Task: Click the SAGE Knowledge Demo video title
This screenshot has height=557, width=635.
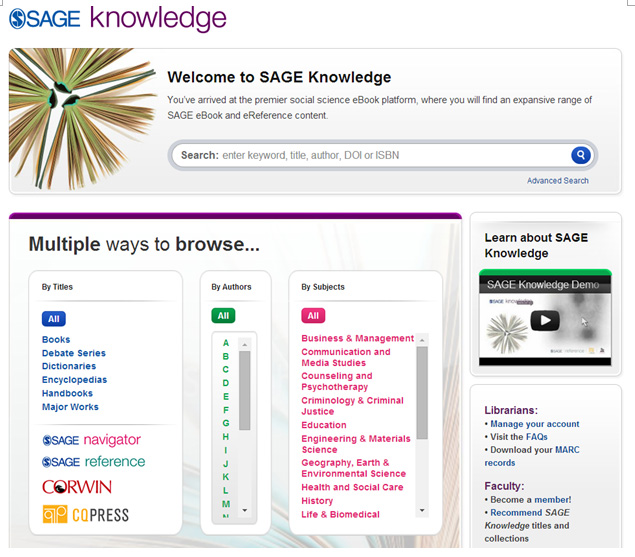Action: coord(543,285)
